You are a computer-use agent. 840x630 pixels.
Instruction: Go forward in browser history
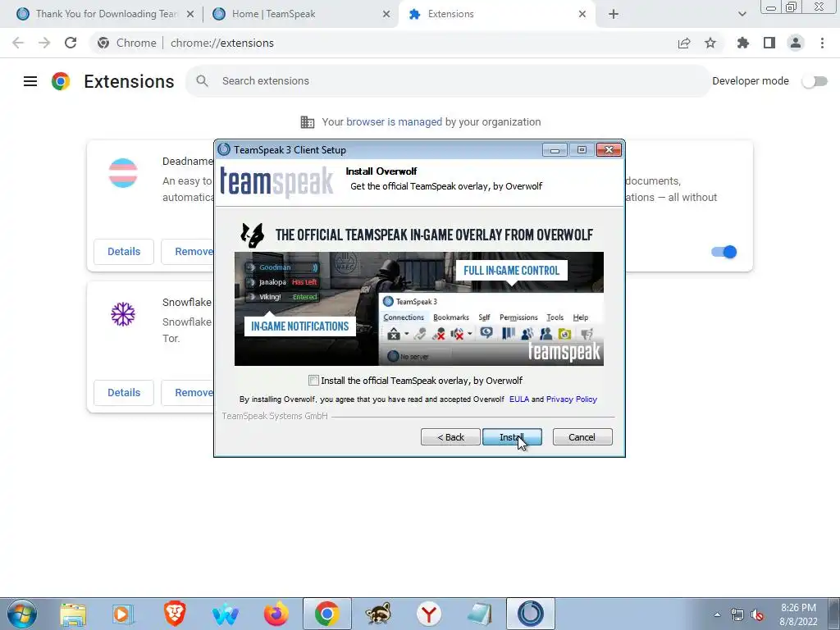(44, 43)
